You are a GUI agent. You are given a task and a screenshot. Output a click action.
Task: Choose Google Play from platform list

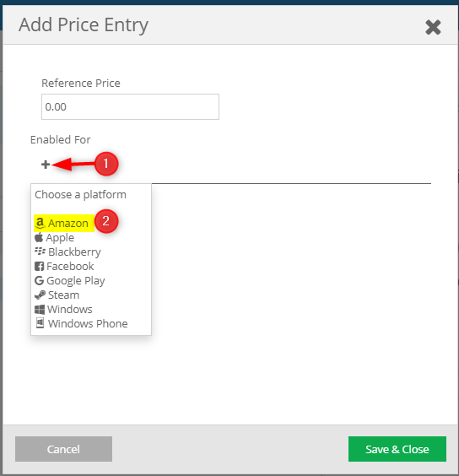click(x=70, y=281)
